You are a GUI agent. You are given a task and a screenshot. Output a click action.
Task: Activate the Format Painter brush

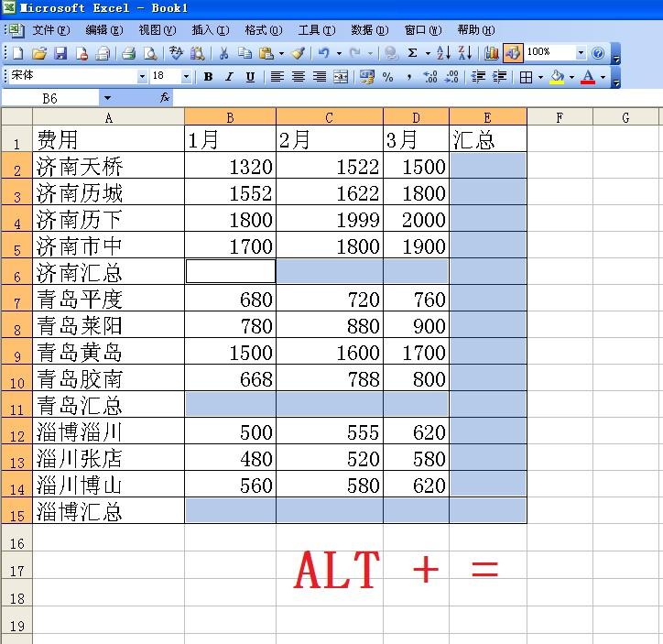pyautogui.click(x=299, y=53)
